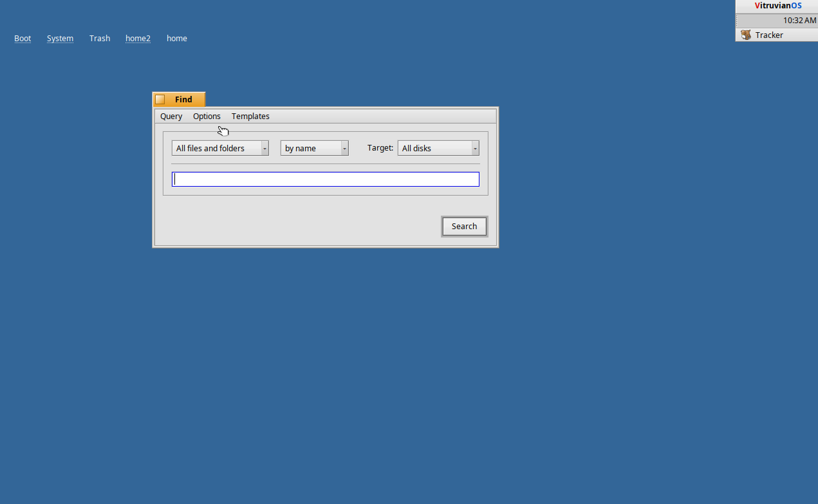Click the Target: label
The image size is (818, 504).
pyautogui.click(x=380, y=148)
